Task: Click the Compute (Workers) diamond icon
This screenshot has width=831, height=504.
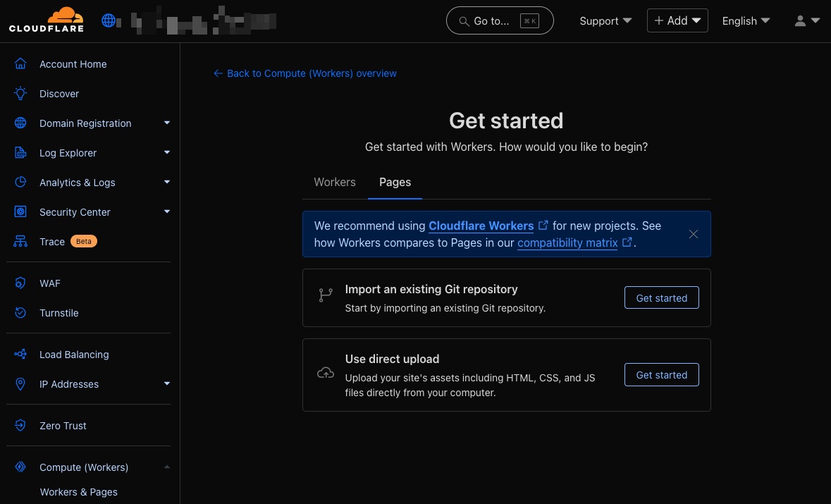Action: pos(20,467)
